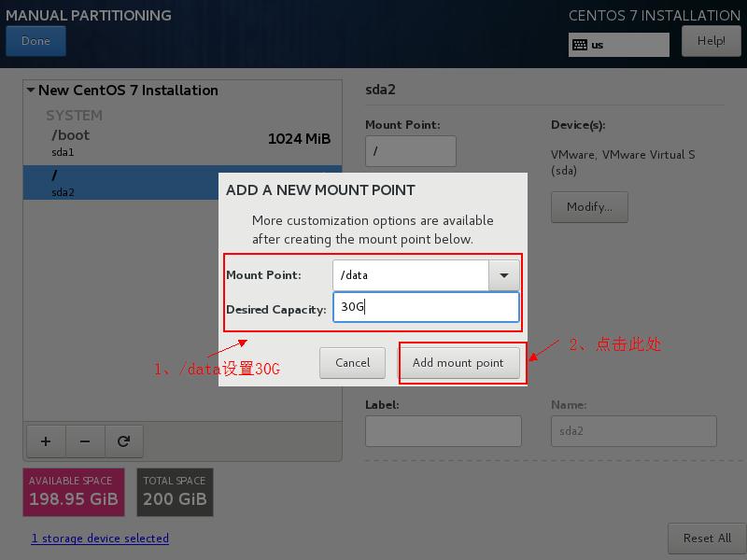Open the 1 storage device selected link
Image resolution: width=747 pixels, height=560 pixels.
[x=100, y=539]
